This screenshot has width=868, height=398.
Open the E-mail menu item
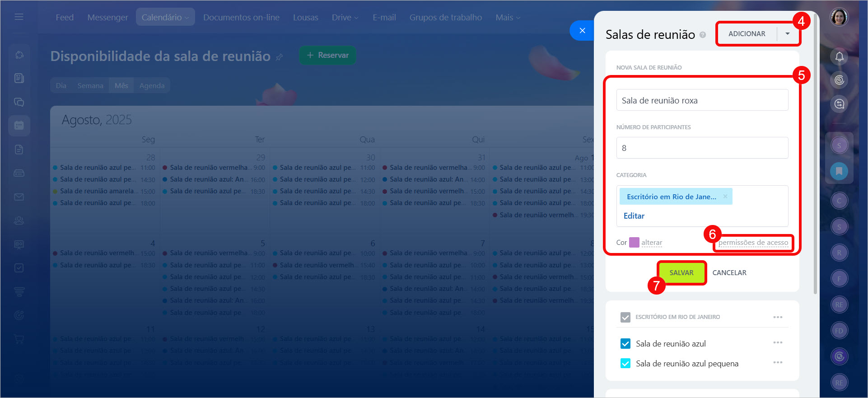tap(384, 17)
